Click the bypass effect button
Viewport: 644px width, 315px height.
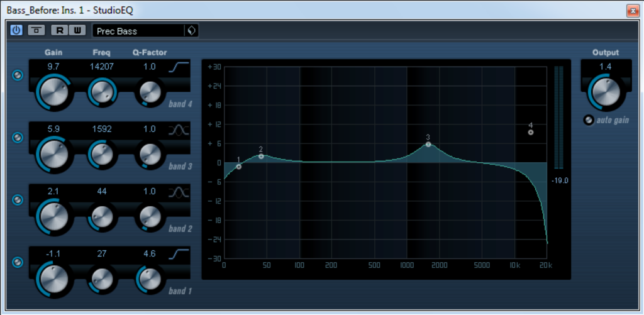click(x=36, y=30)
